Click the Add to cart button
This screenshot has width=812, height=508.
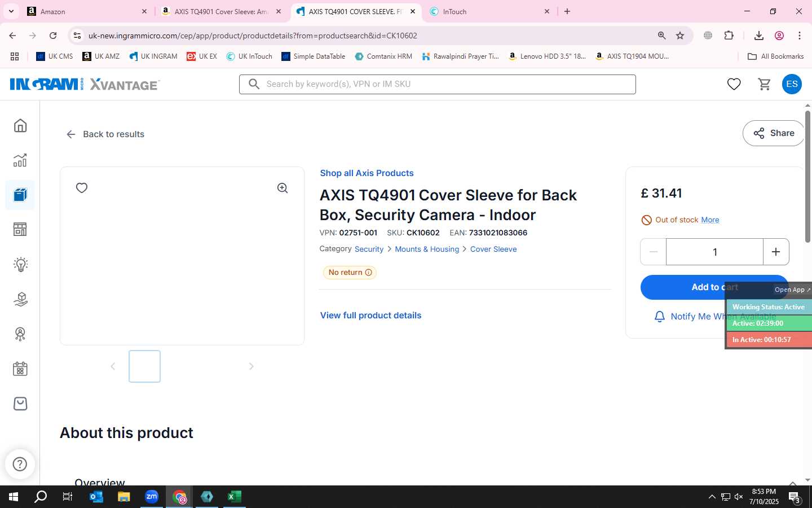(x=714, y=287)
